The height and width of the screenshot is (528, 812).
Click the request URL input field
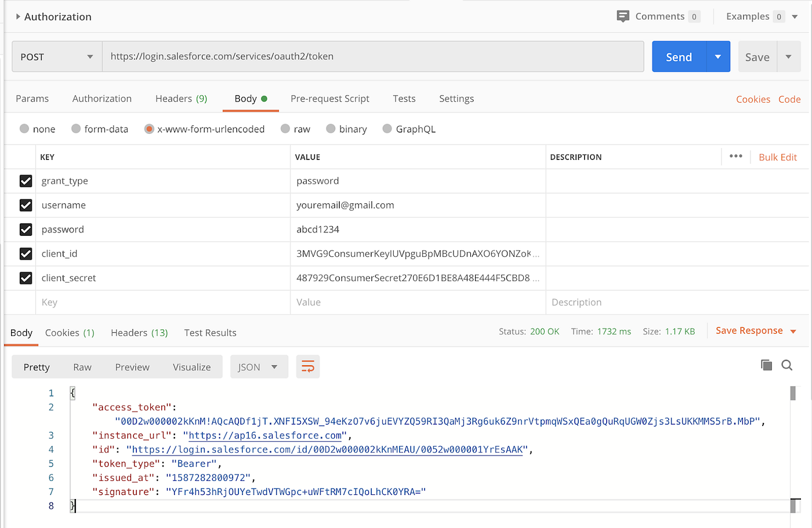[373, 57]
